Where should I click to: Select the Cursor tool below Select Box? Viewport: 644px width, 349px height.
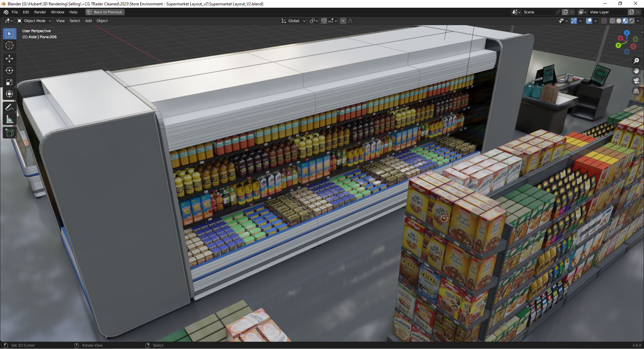point(10,45)
